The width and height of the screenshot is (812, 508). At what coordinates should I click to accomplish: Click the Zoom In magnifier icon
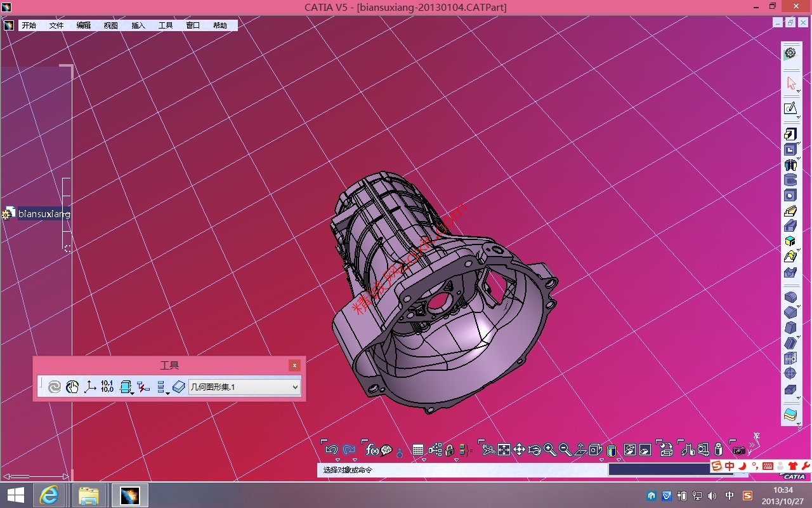pyautogui.click(x=550, y=450)
